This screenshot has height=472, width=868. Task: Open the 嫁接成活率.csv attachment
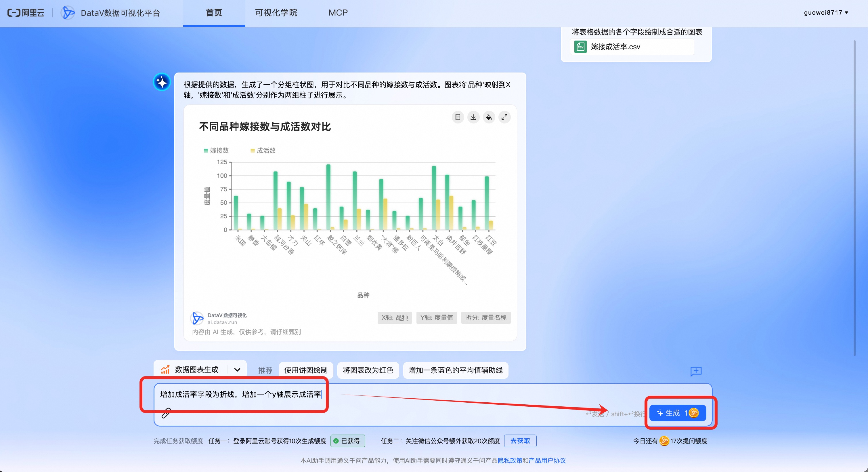tap(632, 47)
